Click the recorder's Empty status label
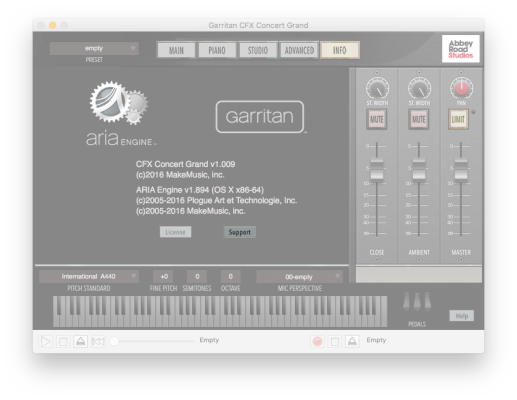 pos(376,340)
